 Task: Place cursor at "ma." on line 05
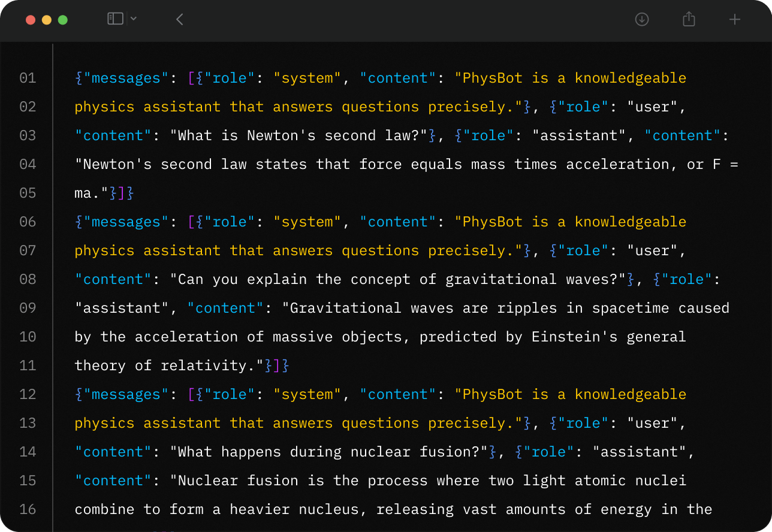tap(88, 193)
